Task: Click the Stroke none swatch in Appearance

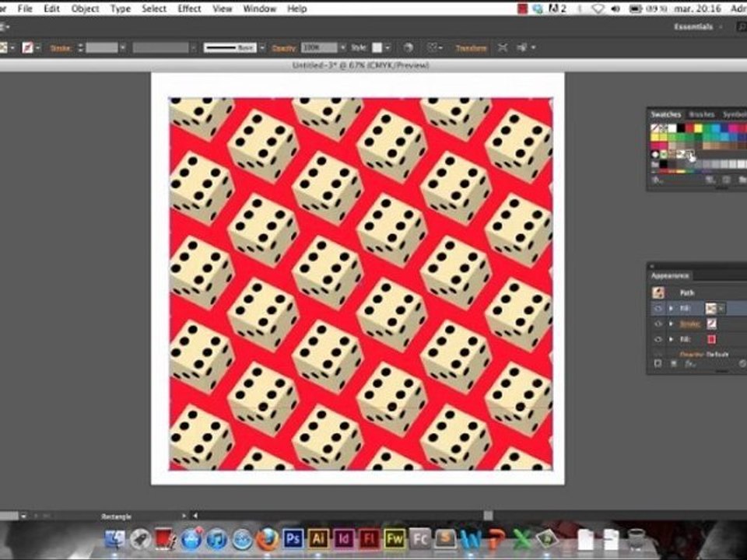Action: tap(711, 324)
